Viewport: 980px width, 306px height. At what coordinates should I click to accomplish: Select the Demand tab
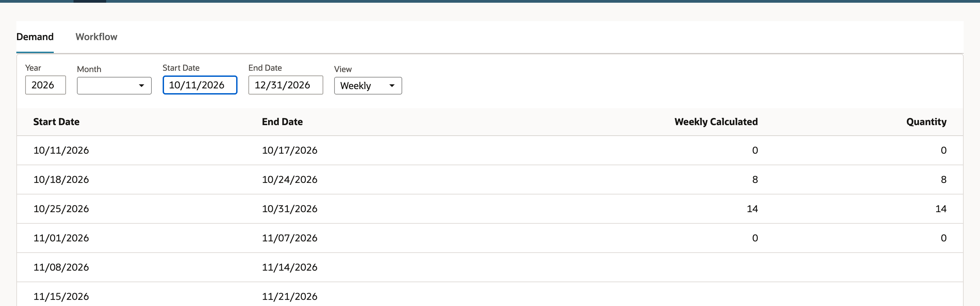point(35,37)
